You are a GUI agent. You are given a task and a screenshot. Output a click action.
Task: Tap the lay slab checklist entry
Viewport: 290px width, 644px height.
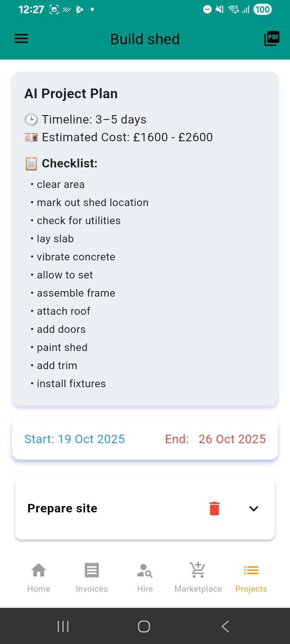(55, 238)
